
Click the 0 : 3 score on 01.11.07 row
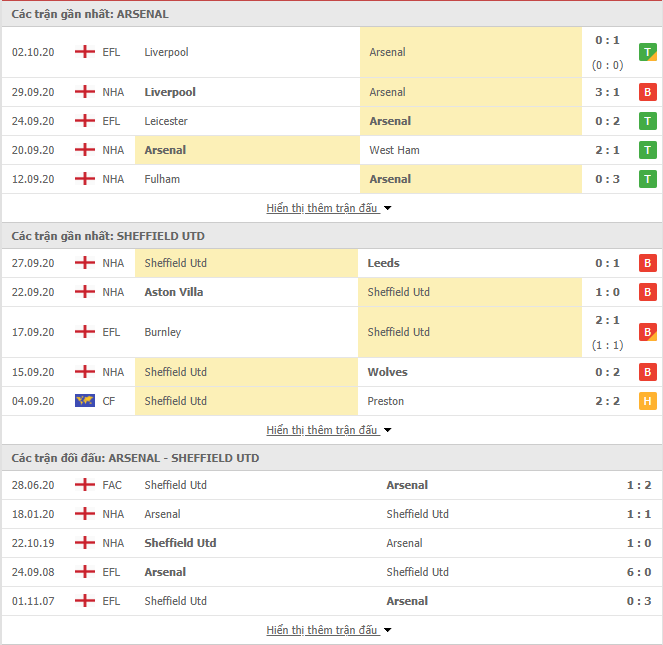coord(639,601)
